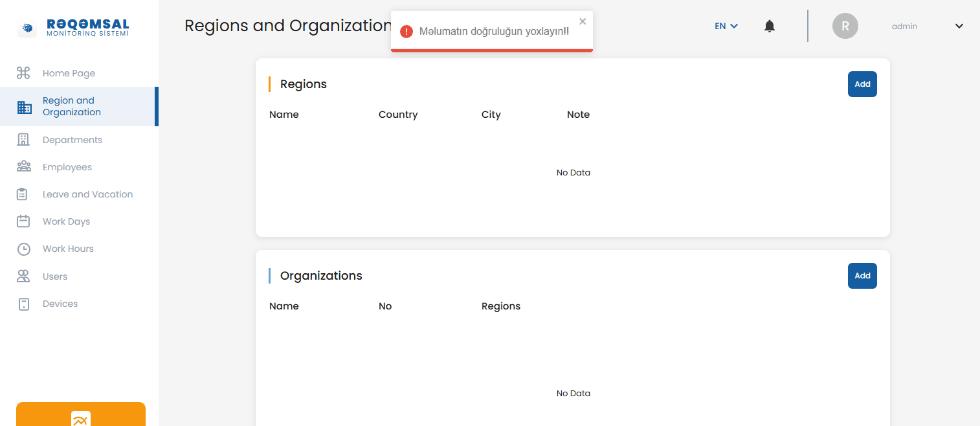Dismiss the error notification toast

pyautogui.click(x=583, y=21)
